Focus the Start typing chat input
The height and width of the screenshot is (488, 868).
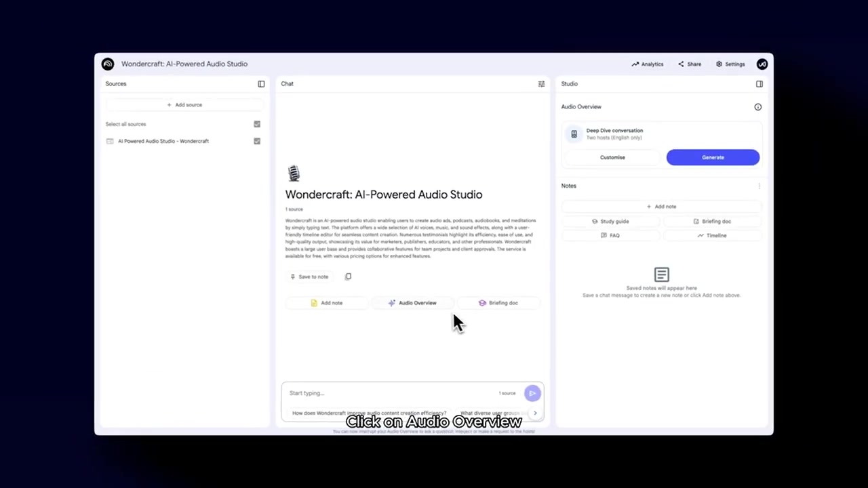[390, 393]
